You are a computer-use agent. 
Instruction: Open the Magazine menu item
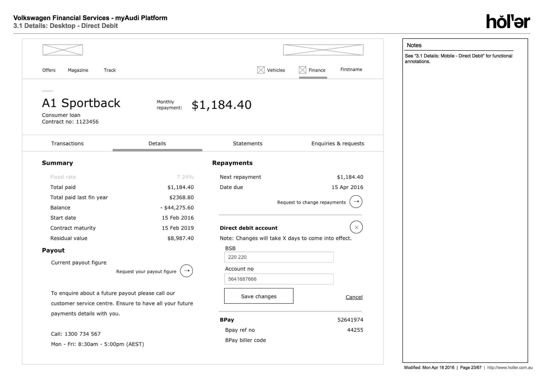tap(78, 70)
